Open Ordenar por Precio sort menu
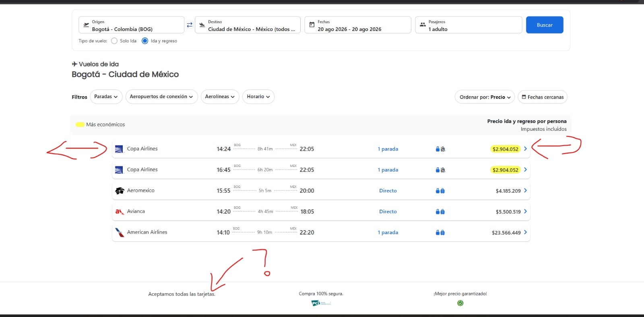The image size is (644, 317). [x=485, y=97]
